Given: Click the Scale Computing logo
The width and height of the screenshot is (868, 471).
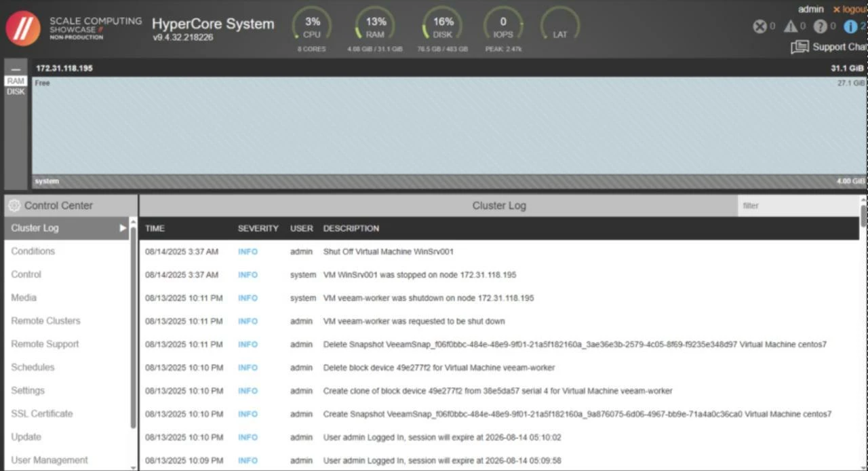Looking at the screenshot, I should pos(22,28).
